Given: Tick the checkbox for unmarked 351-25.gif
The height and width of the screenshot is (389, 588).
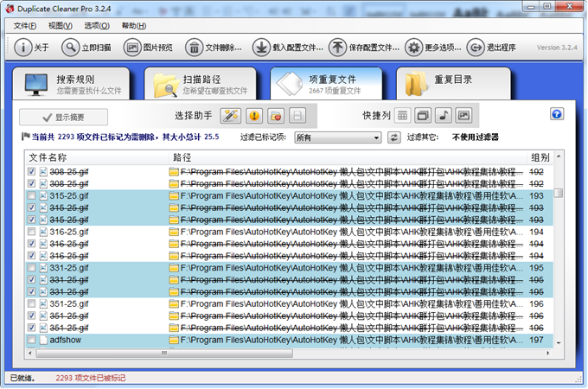Looking at the screenshot, I should tap(31, 303).
